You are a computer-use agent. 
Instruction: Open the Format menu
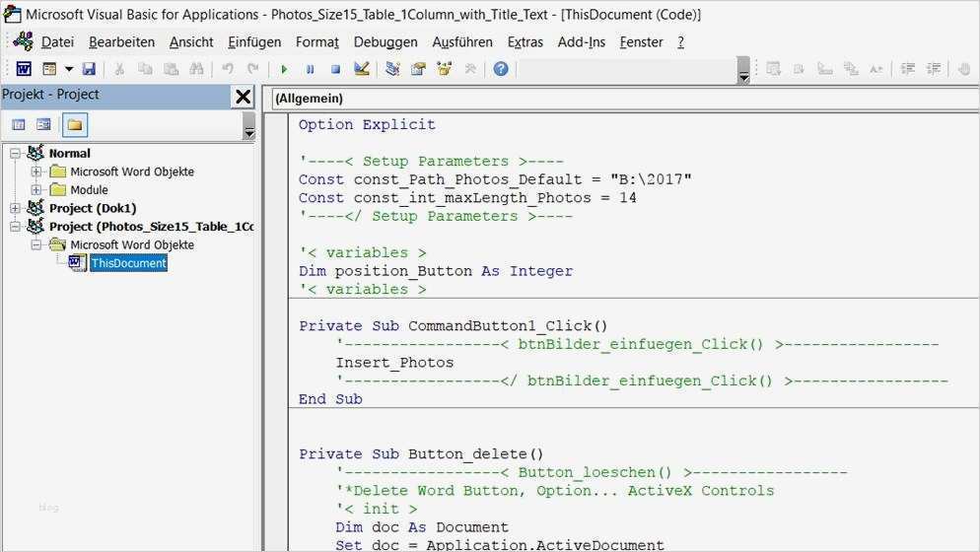[x=316, y=41]
